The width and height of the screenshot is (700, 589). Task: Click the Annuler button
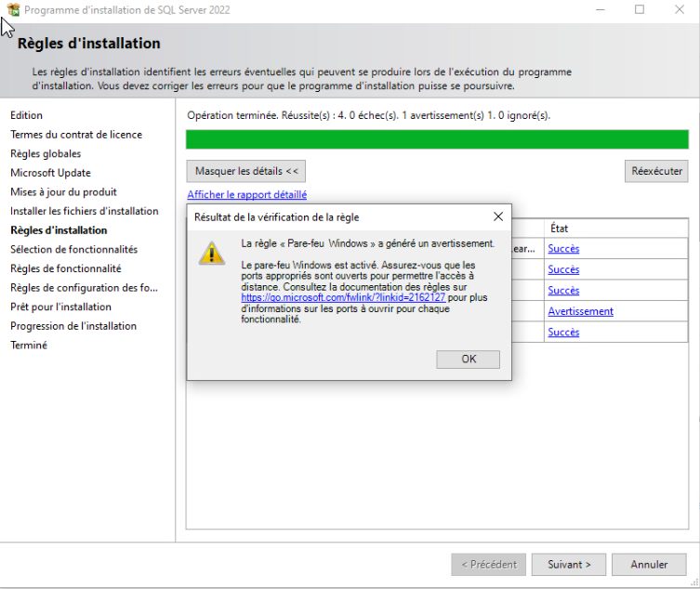[x=649, y=565]
